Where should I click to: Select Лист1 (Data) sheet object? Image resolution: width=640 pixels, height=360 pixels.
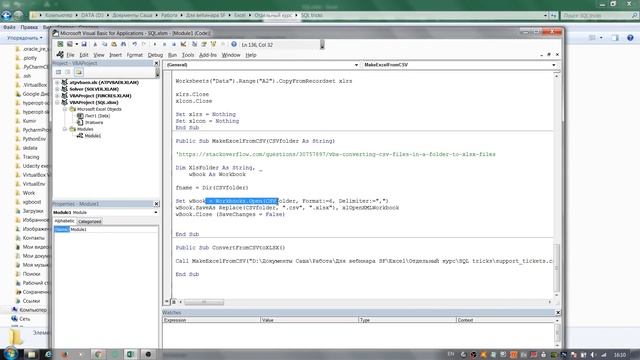(97, 116)
